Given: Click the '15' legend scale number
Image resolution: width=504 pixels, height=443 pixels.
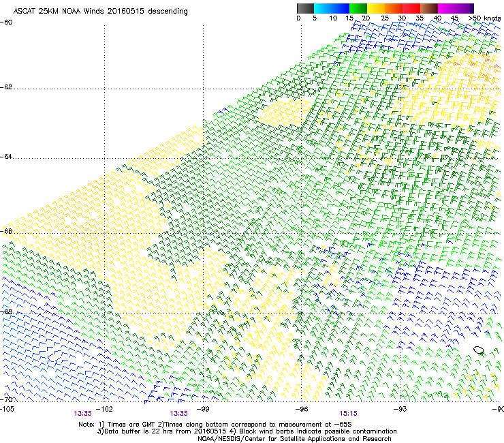Looking at the screenshot, I should pyautogui.click(x=349, y=18).
